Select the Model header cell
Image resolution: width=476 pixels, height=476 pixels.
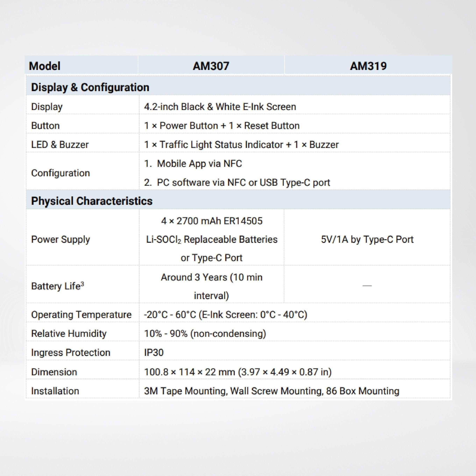[45, 66]
